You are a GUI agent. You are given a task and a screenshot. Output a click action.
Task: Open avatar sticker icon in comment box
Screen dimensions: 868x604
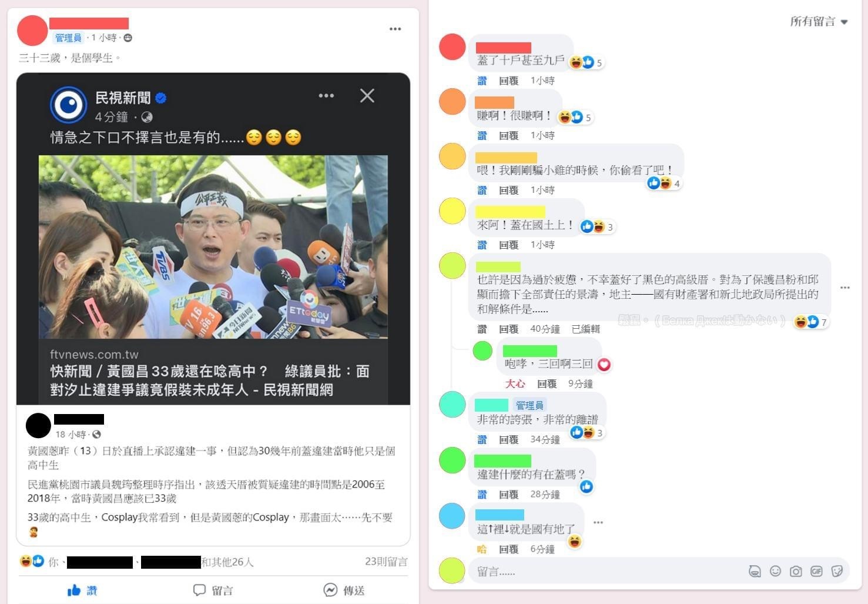coord(755,571)
